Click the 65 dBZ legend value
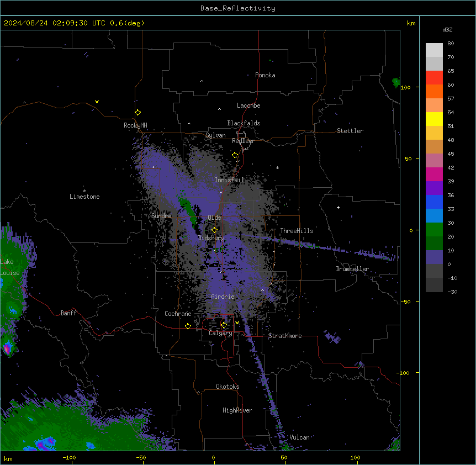The height and width of the screenshot is (465, 476). point(451,71)
